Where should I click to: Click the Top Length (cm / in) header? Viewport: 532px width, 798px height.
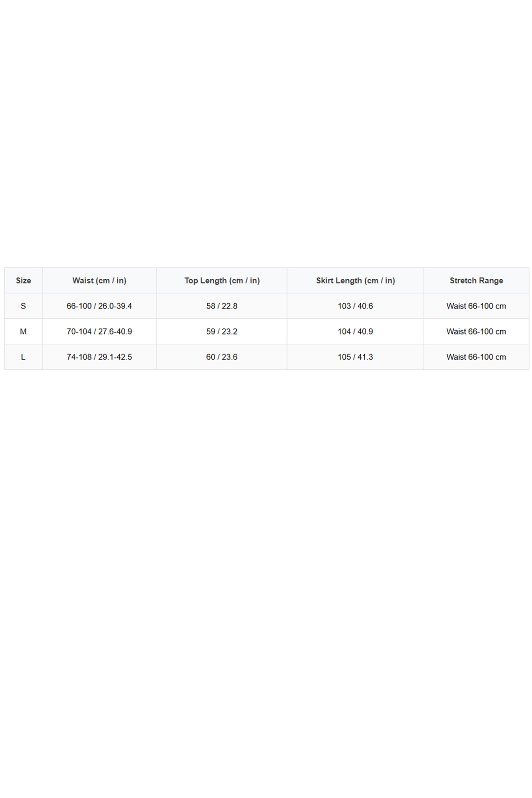pyautogui.click(x=222, y=280)
